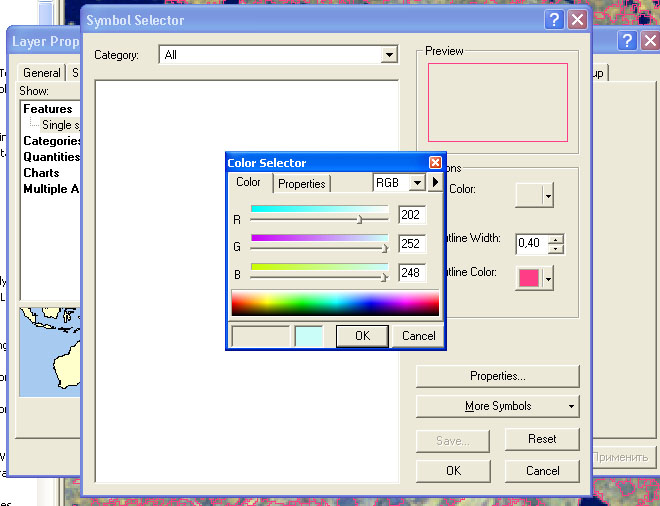Click the G value field 252
This screenshot has width=660, height=506.
pyautogui.click(x=412, y=244)
